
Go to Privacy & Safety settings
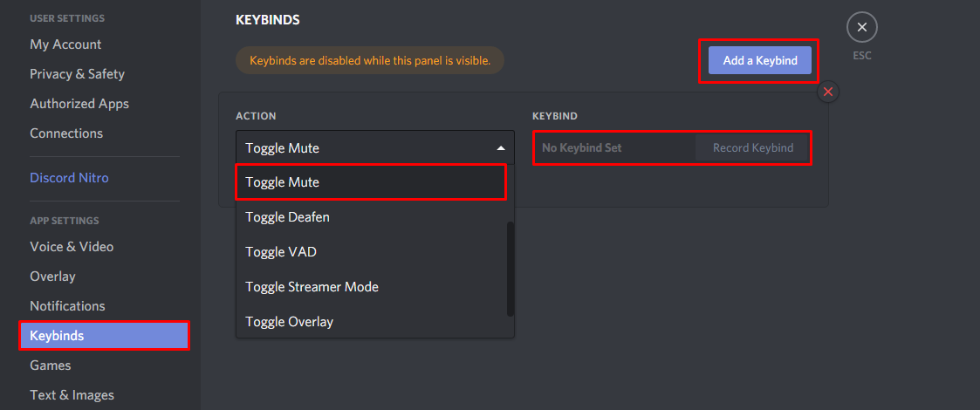coord(77,74)
